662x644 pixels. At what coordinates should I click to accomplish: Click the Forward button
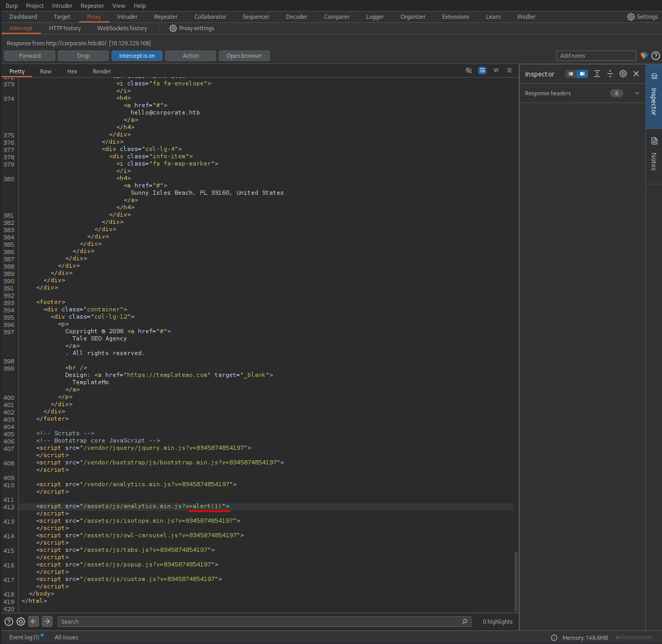30,56
